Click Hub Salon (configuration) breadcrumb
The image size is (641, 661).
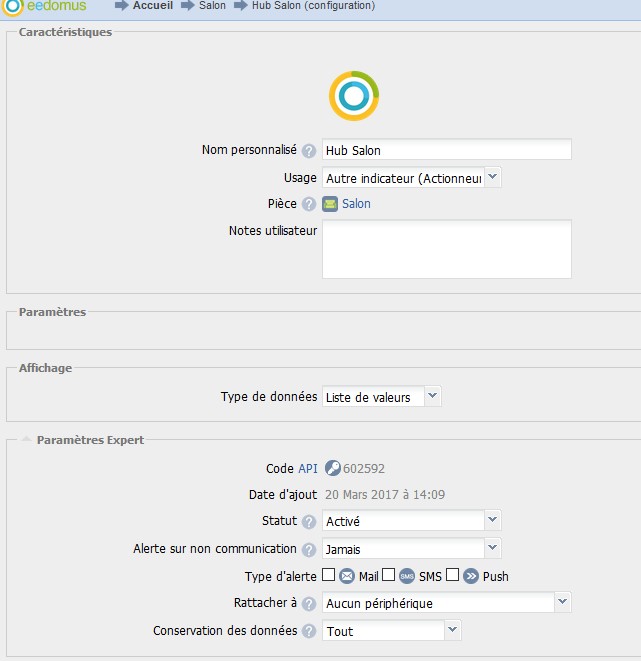(x=313, y=5)
